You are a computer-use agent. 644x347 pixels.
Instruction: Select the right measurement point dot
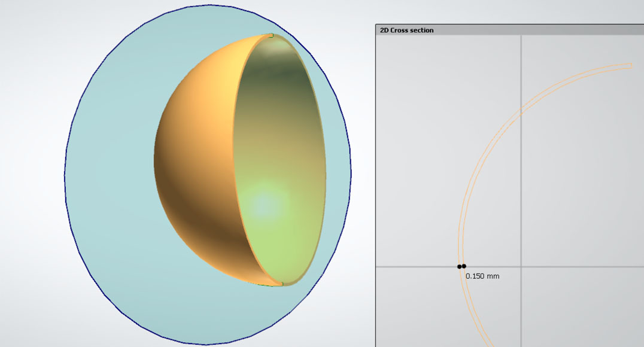[464, 266]
